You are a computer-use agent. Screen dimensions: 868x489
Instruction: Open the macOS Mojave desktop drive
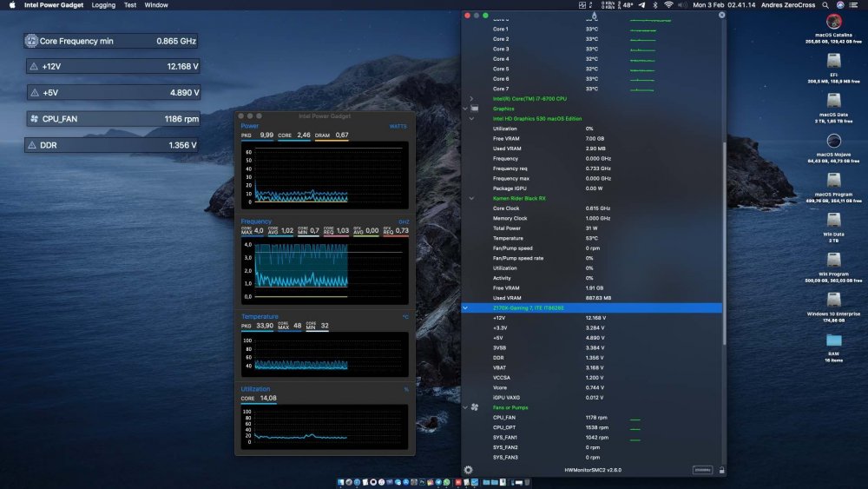(833, 141)
